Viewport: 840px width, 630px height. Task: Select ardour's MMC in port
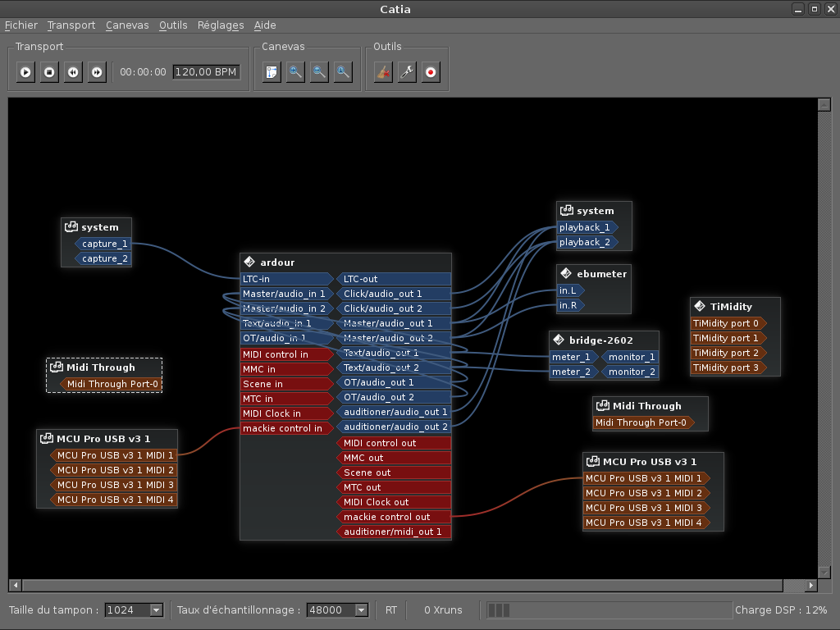[x=287, y=369]
